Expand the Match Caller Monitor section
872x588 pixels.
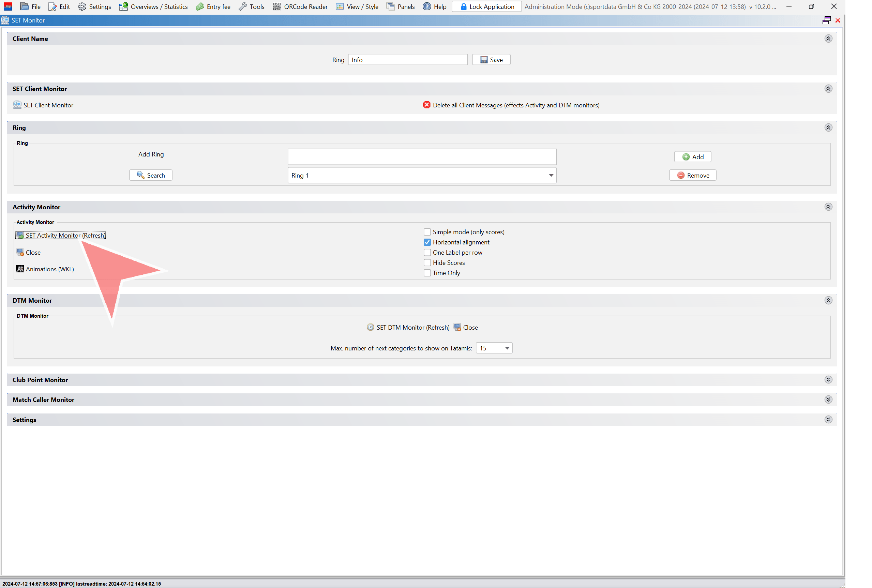pos(828,399)
